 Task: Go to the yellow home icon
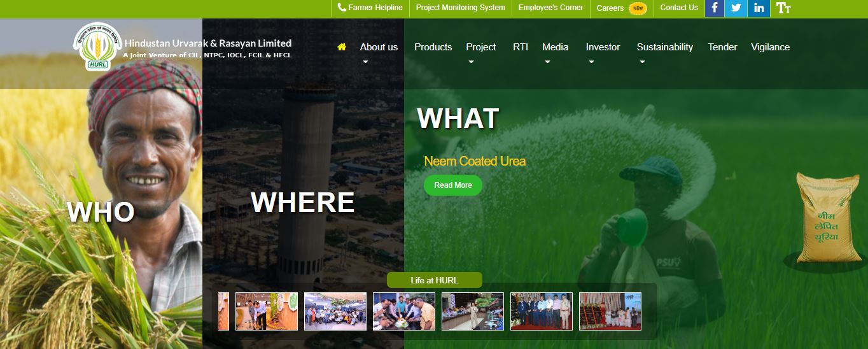click(342, 46)
